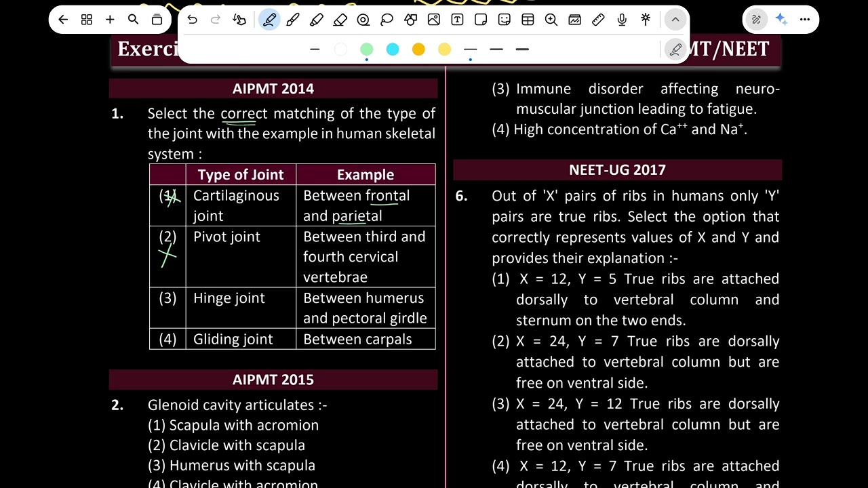Select the Pen tool
Image resolution: width=868 pixels, height=488 pixels.
coord(269,20)
